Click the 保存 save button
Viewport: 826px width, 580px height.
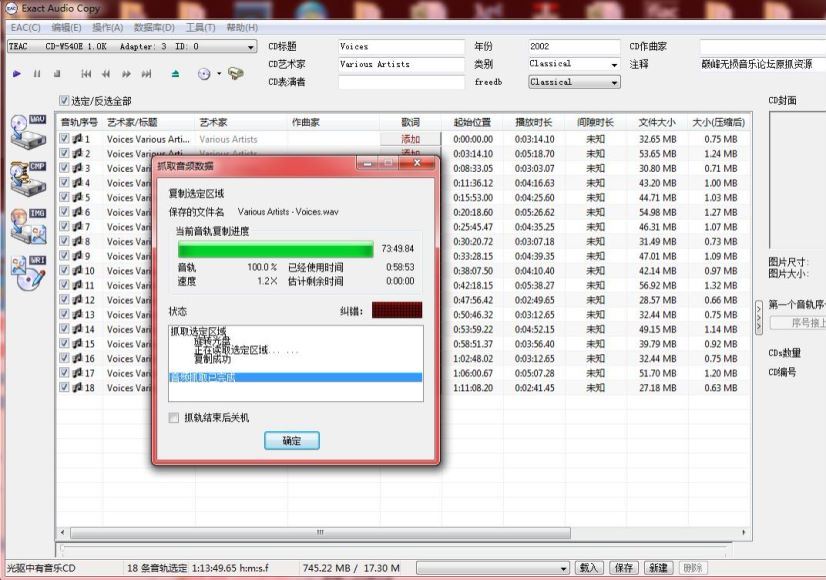[624, 568]
